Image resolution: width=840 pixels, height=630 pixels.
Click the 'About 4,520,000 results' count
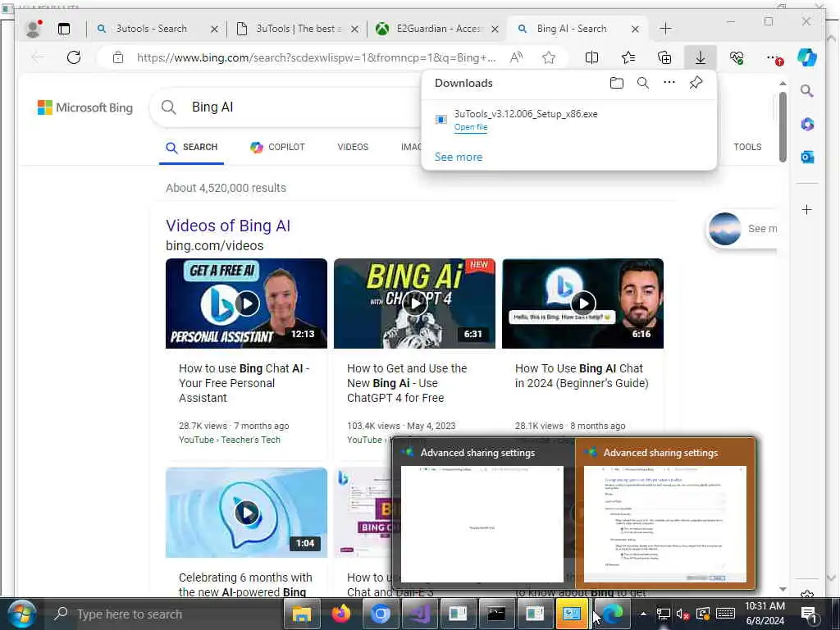226,188
